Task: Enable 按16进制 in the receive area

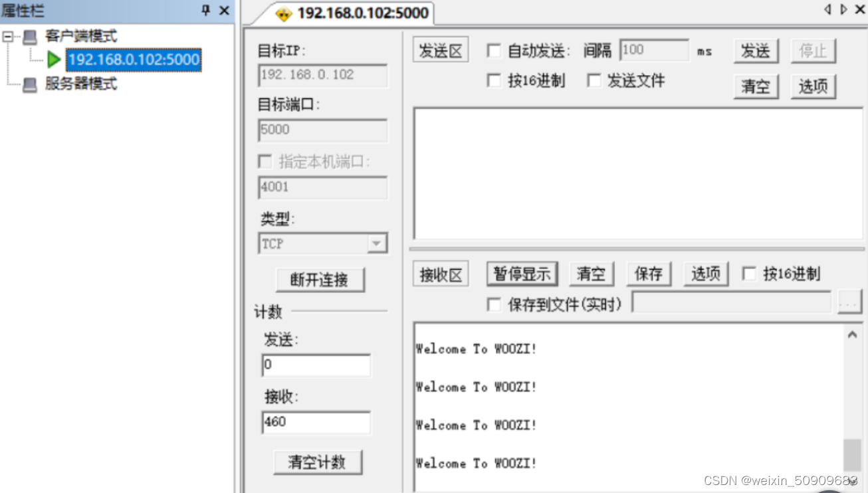Action: coord(749,274)
